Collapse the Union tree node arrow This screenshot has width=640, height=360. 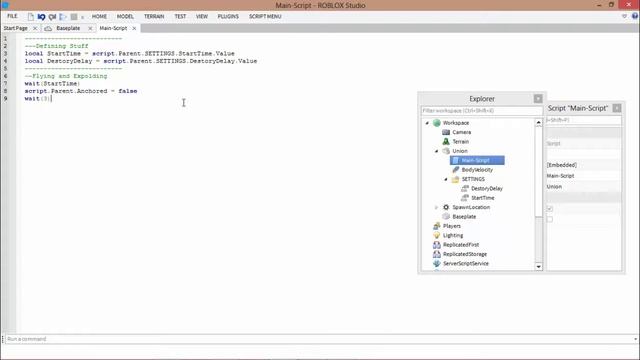(436, 151)
